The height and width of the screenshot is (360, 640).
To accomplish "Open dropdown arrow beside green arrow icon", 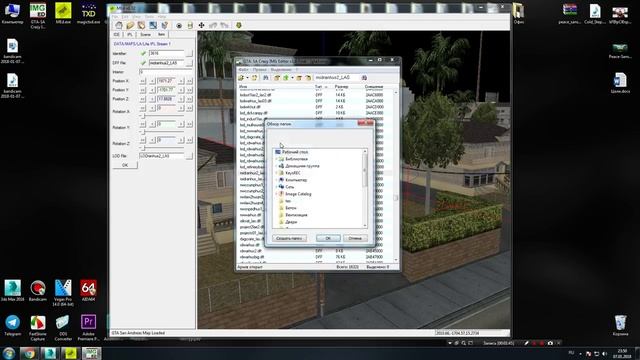I will [x=292, y=78].
